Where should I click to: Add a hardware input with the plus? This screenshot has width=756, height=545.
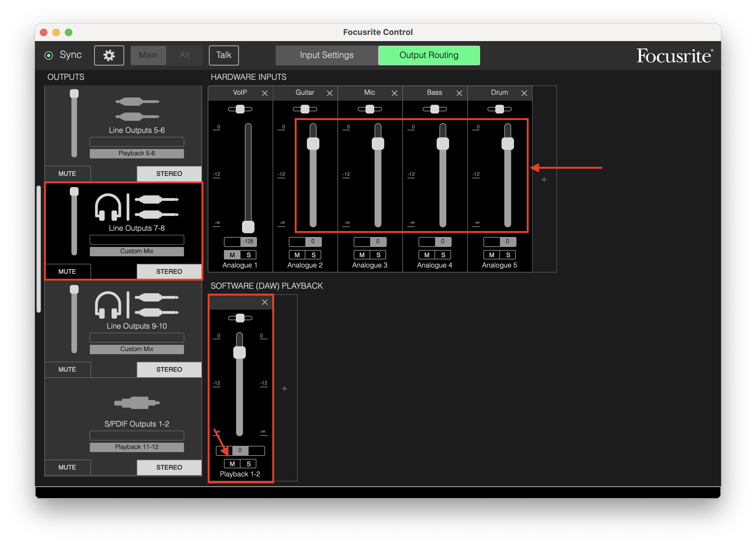pyautogui.click(x=544, y=180)
